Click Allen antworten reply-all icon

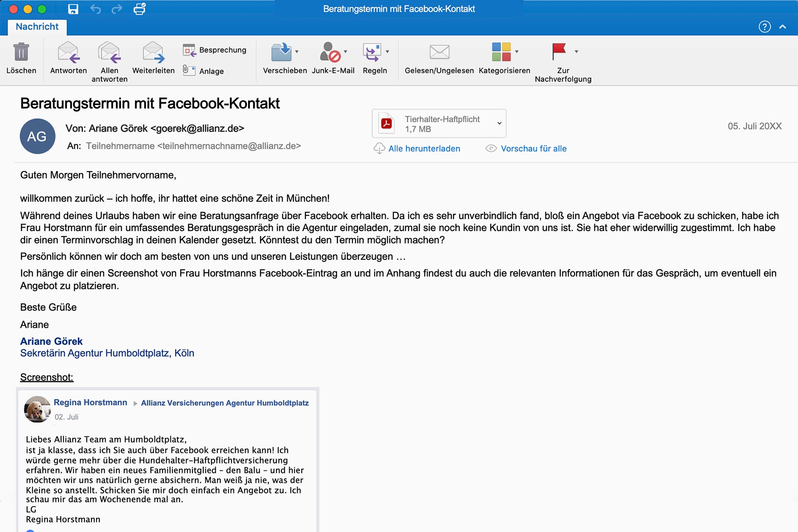tap(109, 52)
